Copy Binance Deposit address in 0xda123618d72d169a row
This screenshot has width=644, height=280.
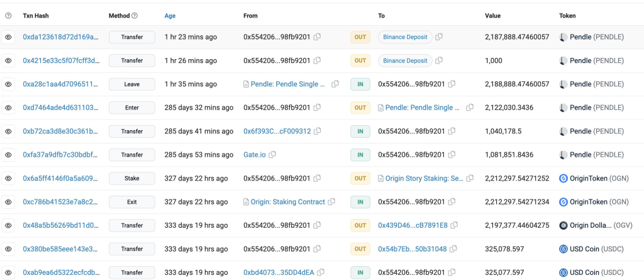click(x=438, y=36)
